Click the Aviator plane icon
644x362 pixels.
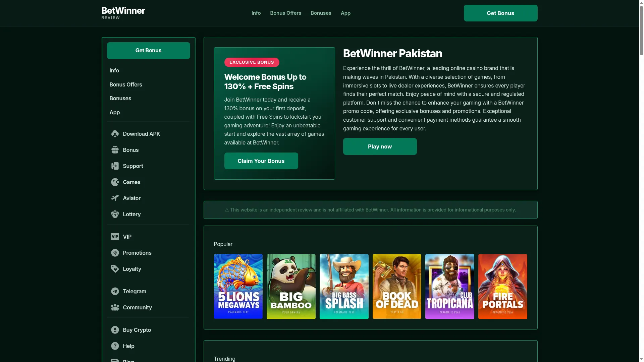point(115,198)
